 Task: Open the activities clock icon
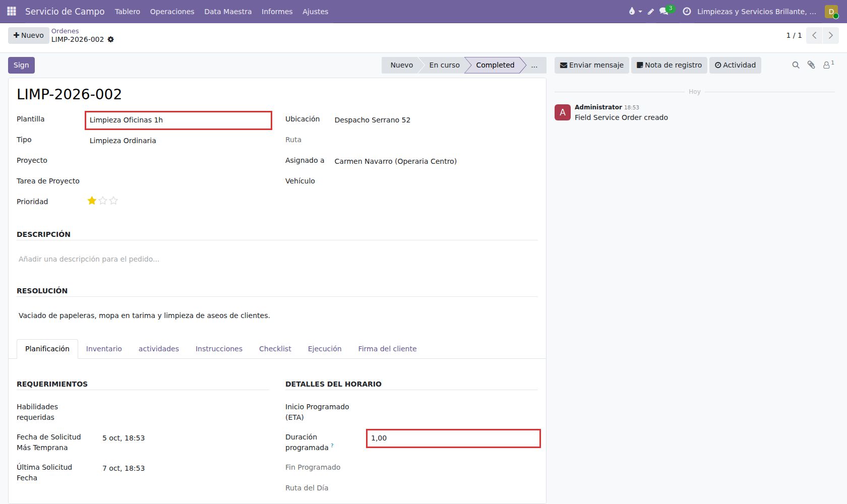tap(687, 11)
